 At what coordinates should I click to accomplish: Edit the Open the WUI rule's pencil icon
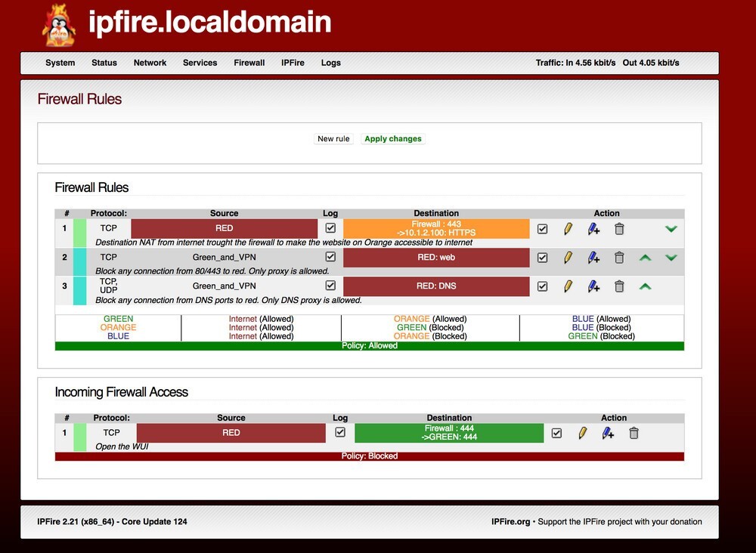point(581,433)
